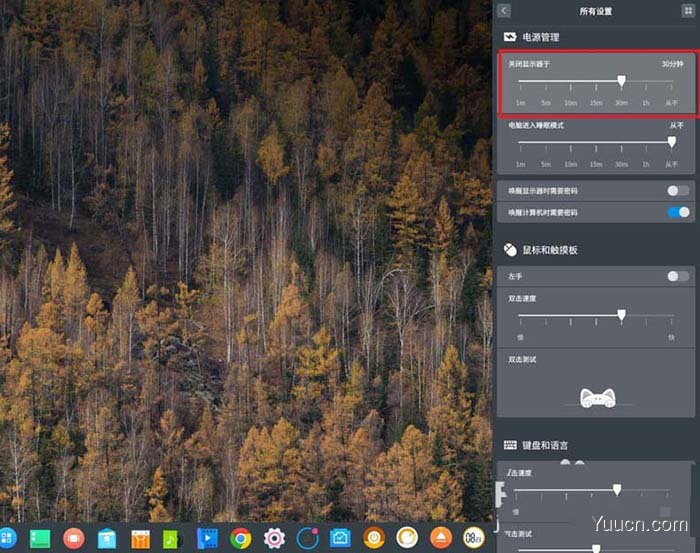Click the blue ring icon with pink dot
The image size is (700, 553).
[308, 538]
